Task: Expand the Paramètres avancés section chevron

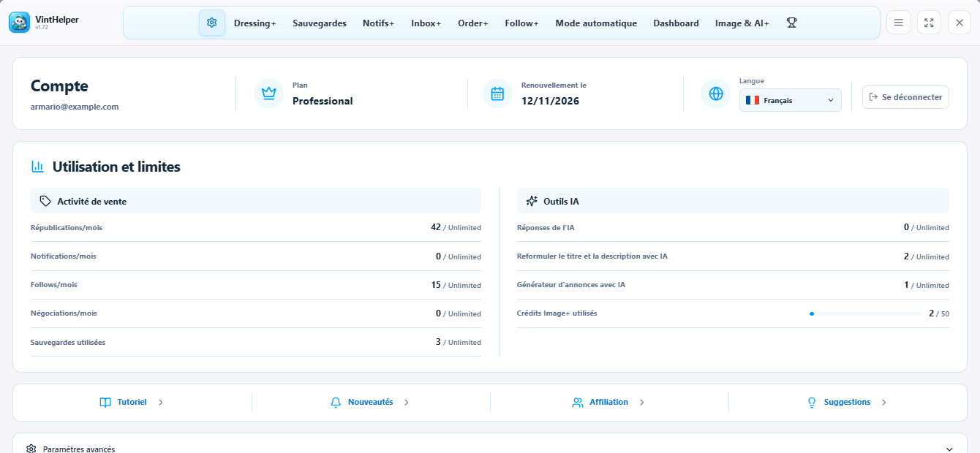Action: pos(949,449)
